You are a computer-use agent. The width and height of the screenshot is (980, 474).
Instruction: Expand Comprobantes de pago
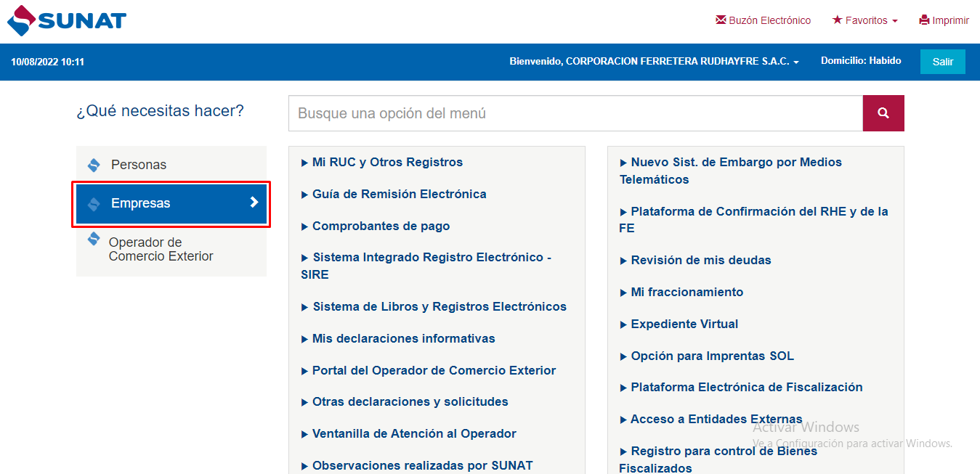[x=376, y=226]
